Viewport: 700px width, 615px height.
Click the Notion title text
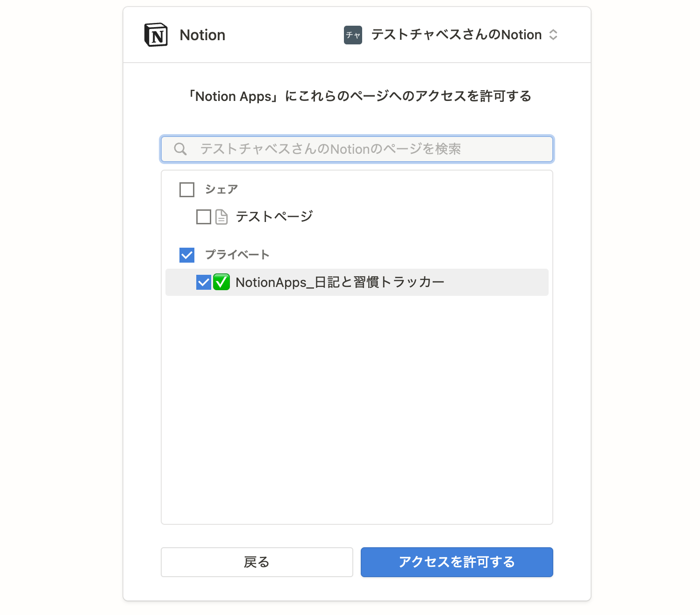[202, 35]
